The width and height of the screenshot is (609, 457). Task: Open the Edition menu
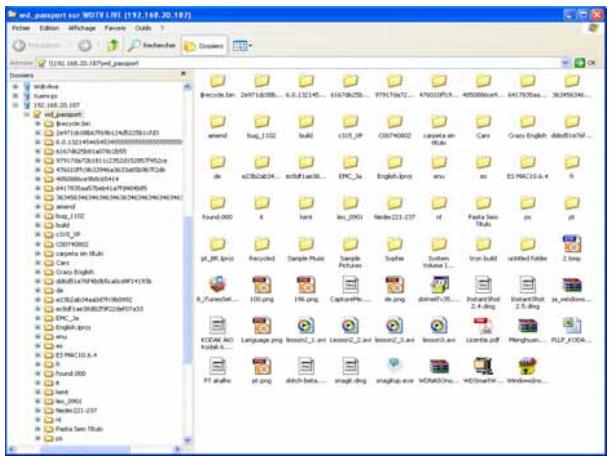(x=49, y=28)
